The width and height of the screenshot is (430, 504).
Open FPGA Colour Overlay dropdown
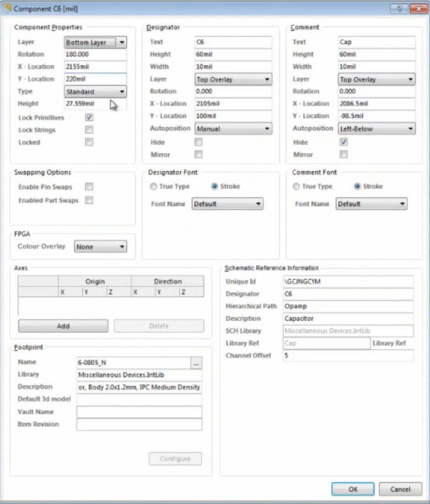(100, 247)
